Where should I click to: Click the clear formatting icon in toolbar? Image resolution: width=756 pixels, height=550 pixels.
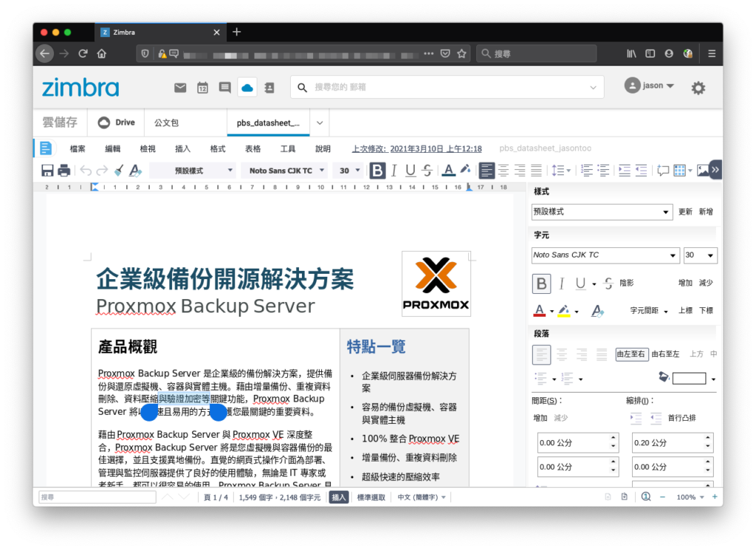[x=136, y=171]
